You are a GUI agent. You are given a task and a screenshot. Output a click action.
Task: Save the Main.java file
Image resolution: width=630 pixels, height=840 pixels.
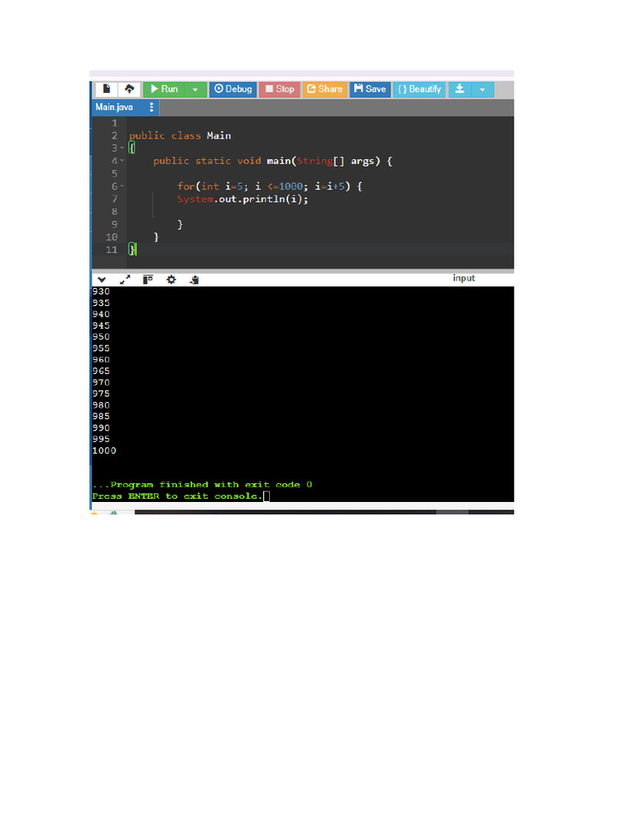pyautogui.click(x=370, y=89)
